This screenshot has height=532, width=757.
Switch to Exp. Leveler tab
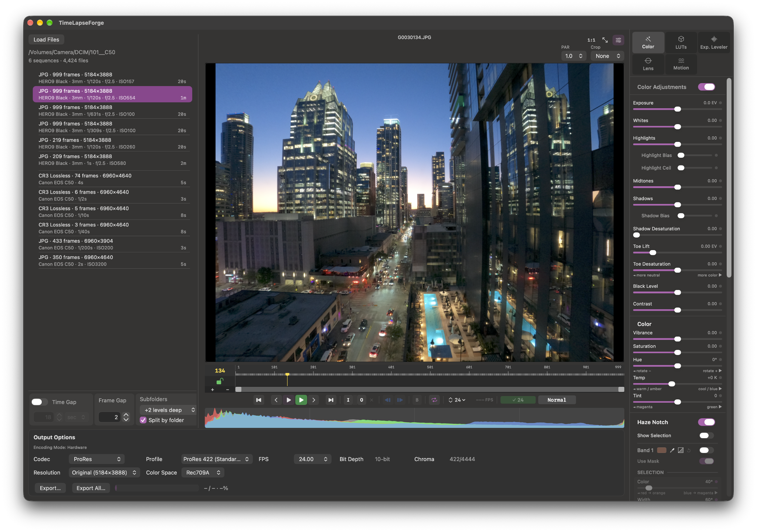[713, 42]
